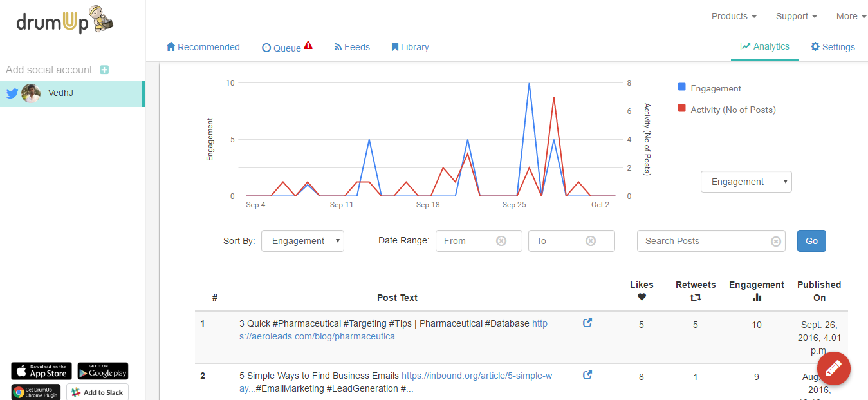Open the inbound.org link in post 2

[x=396, y=381]
